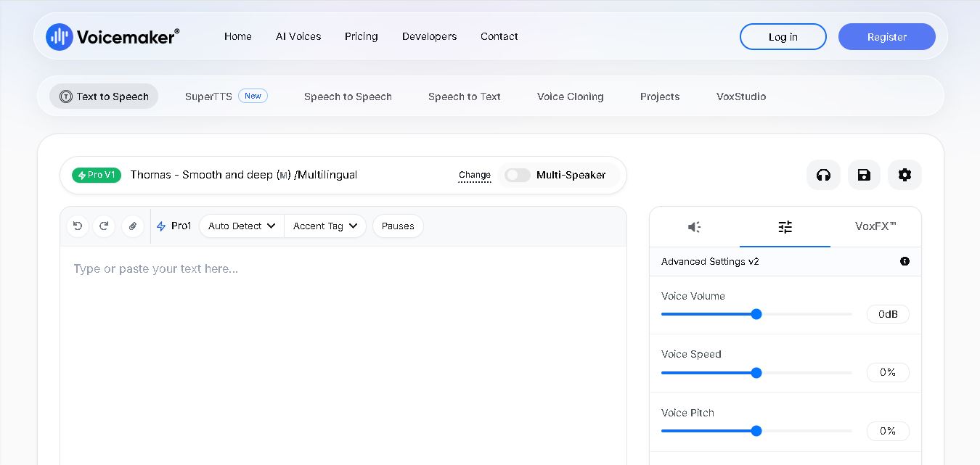
Task: Open AI Voices in the navigation
Action: 298,36
